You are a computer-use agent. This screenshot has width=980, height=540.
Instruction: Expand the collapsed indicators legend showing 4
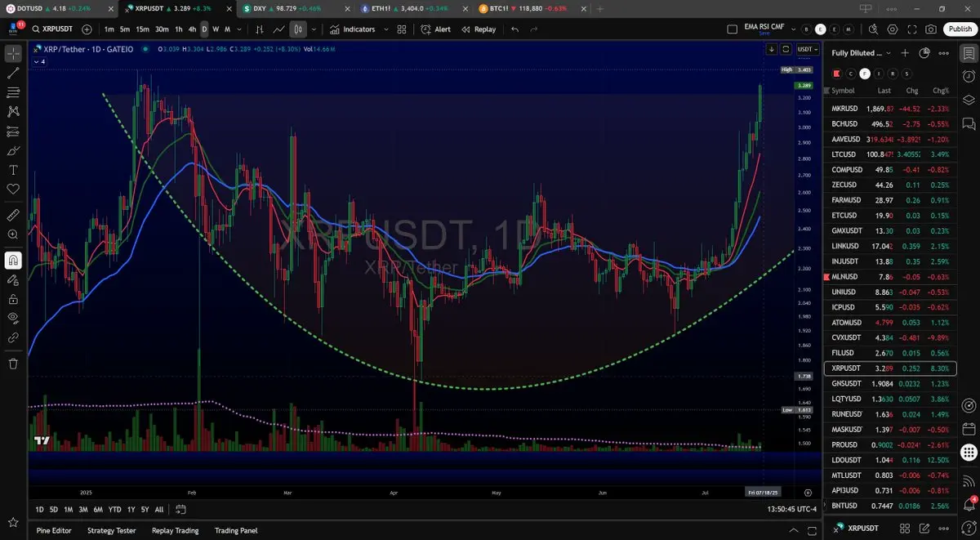pyautogui.click(x=39, y=61)
